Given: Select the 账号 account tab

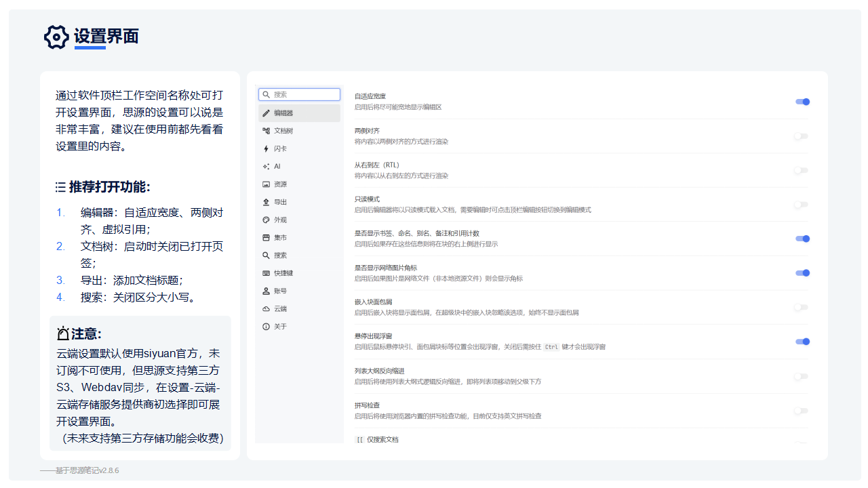Looking at the screenshot, I should pos(265,290).
